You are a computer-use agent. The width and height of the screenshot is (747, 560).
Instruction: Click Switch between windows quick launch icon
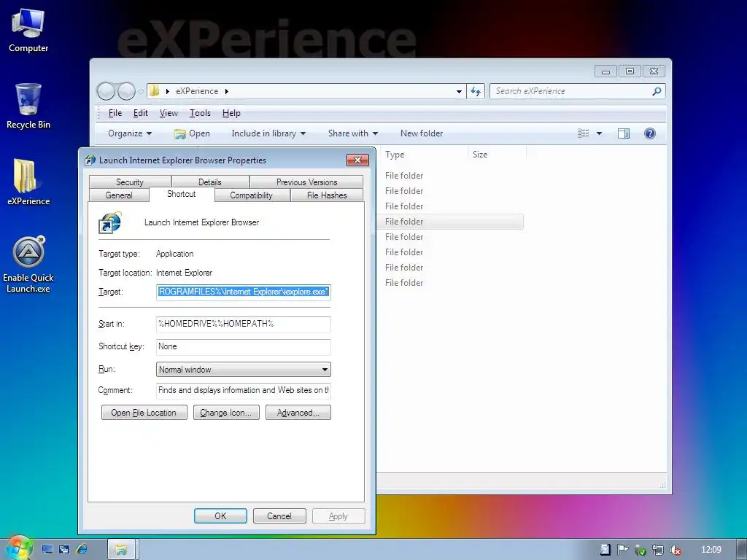click(64, 550)
